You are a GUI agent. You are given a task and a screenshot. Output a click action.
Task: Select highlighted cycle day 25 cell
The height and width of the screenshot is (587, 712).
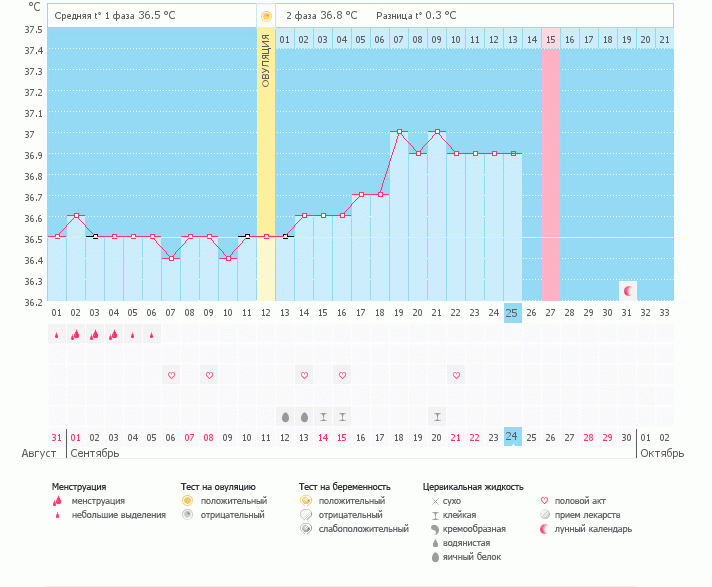(513, 312)
